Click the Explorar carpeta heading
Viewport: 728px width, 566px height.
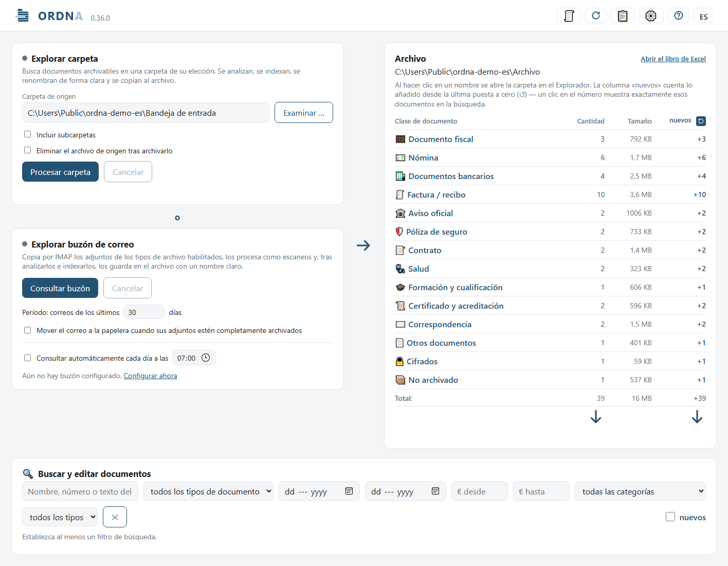coord(64,59)
